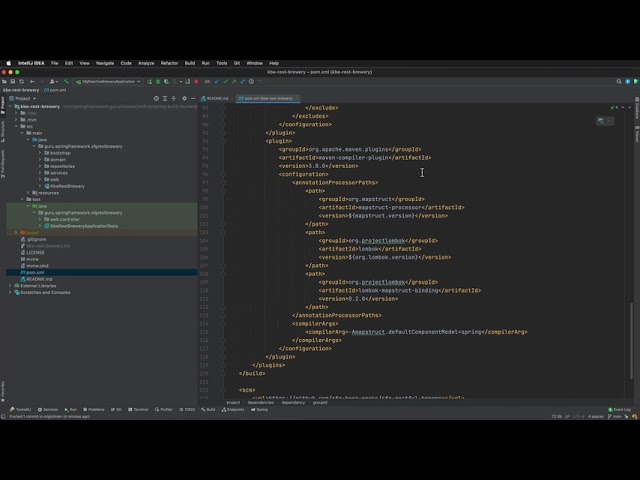Select the services package

coord(59,173)
